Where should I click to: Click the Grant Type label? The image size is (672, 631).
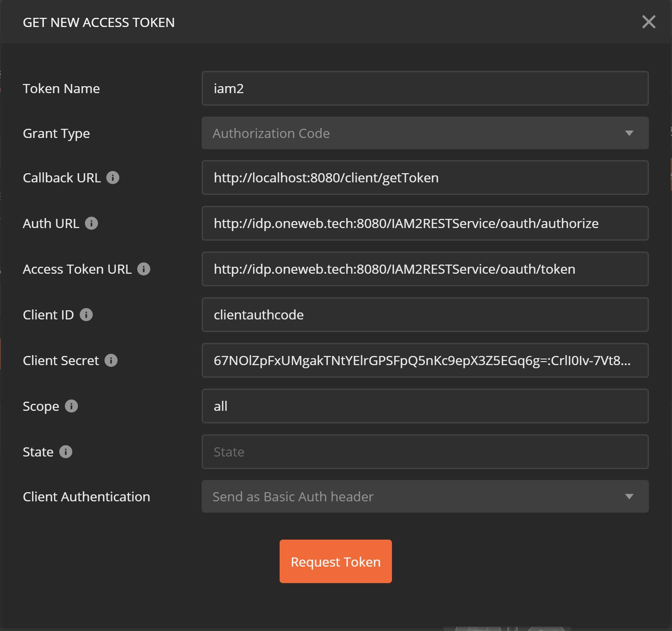(56, 133)
